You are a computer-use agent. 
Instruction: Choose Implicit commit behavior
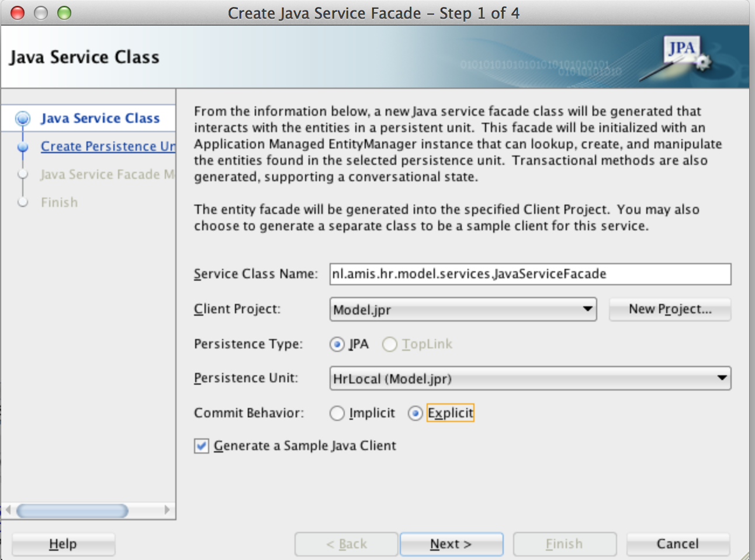coord(337,413)
